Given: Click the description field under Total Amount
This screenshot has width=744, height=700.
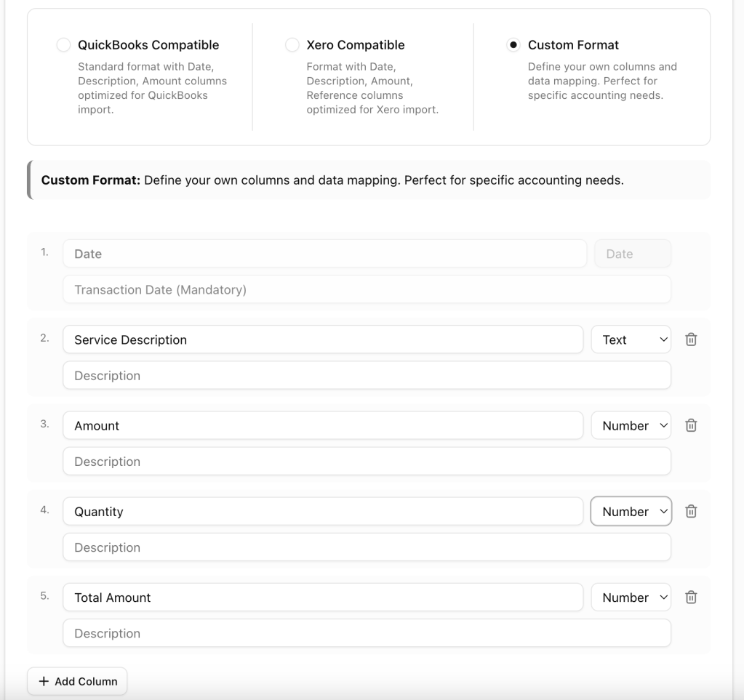Looking at the screenshot, I should click(x=367, y=632).
